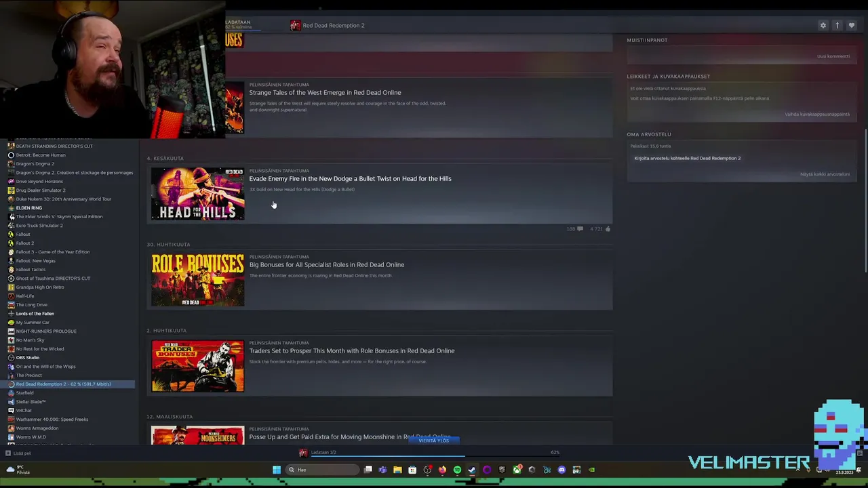Open Evade Enemy Fire Dodge a Bullet news title
868x488 pixels.
pos(350,179)
